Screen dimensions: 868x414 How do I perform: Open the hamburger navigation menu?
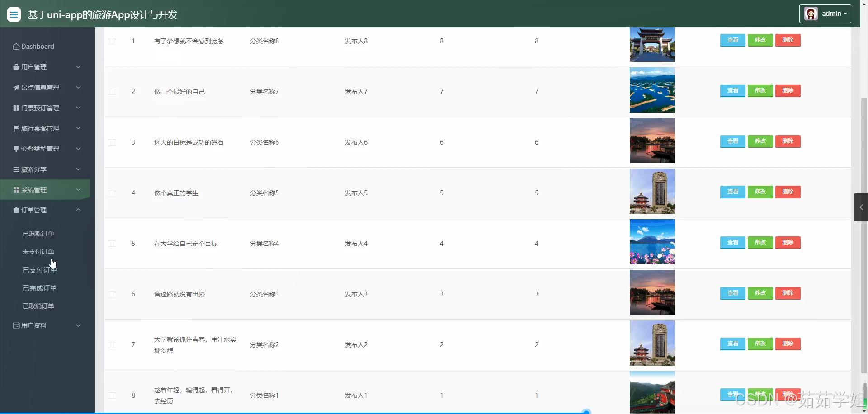coord(14,14)
